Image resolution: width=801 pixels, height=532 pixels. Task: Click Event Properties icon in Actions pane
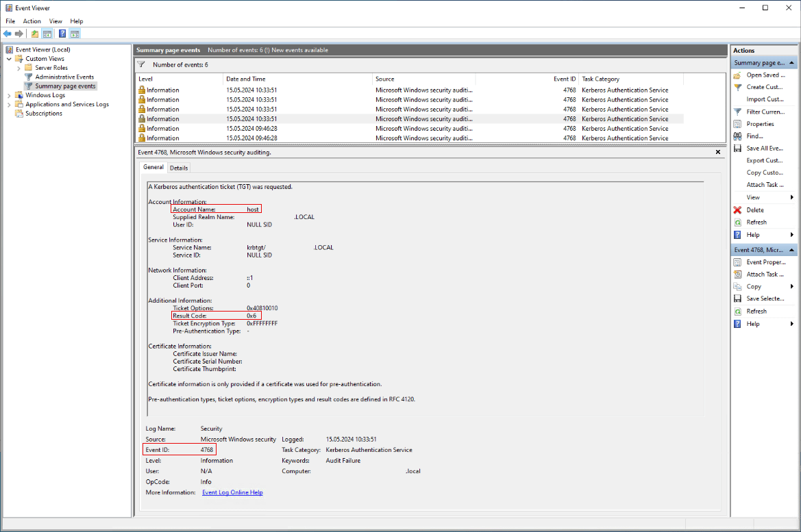737,262
